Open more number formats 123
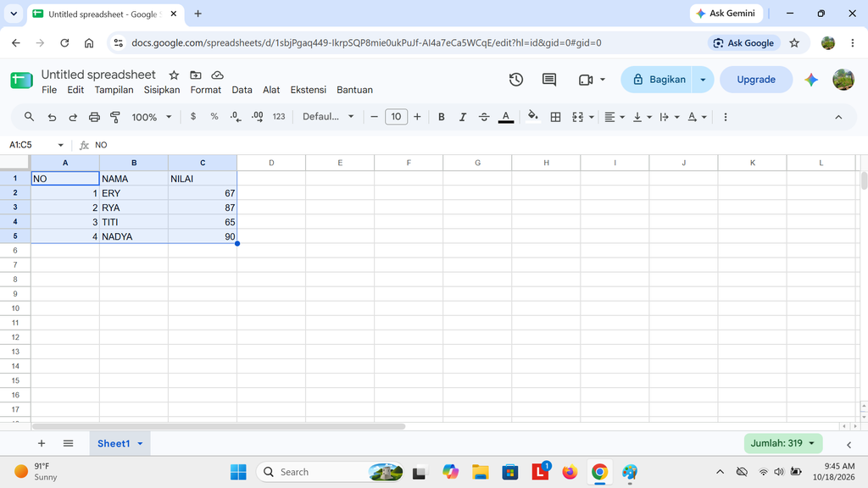 coord(279,117)
